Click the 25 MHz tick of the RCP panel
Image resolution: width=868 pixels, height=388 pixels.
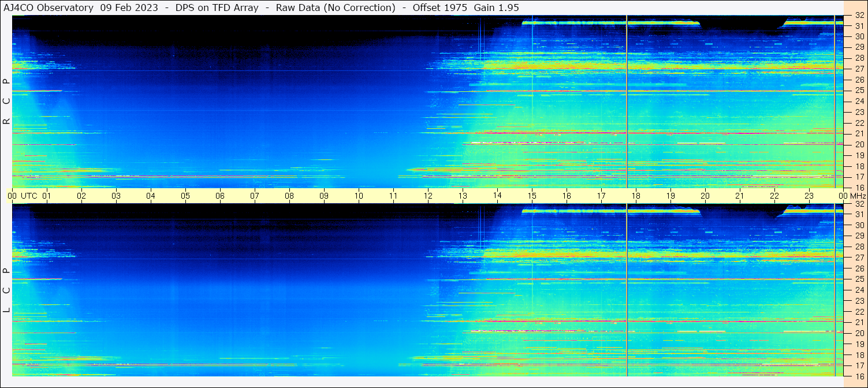[x=859, y=91]
